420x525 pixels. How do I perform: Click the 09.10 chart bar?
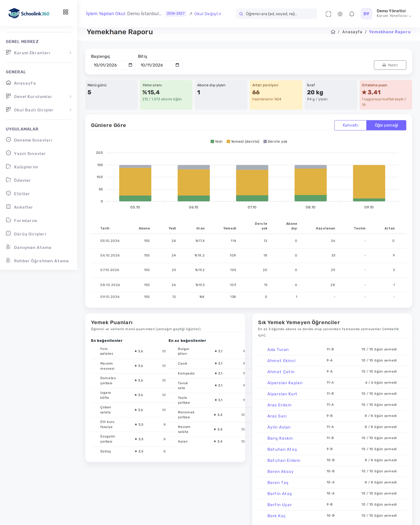[x=369, y=183]
